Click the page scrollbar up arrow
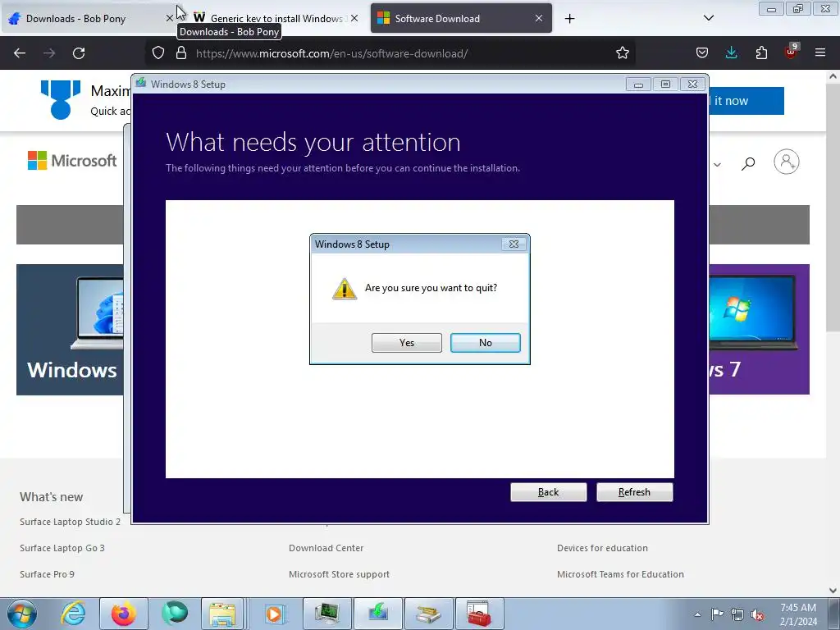 (833, 76)
